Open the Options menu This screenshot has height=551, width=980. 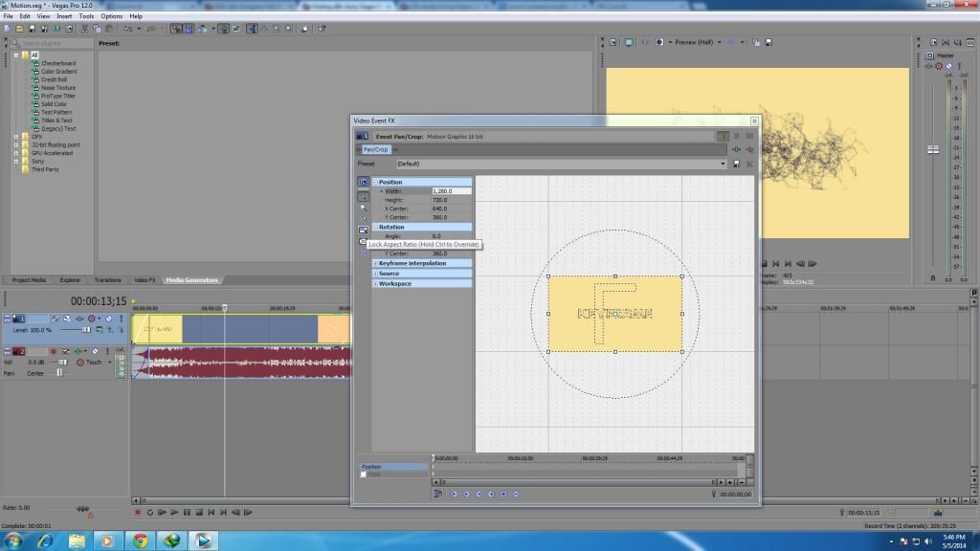(112, 16)
